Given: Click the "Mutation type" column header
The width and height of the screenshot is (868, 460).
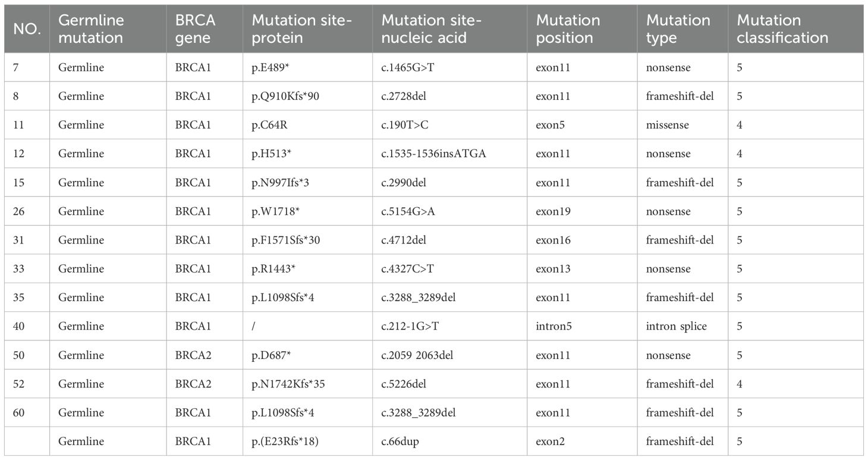Looking at the screenshot, I should (678, 29).
